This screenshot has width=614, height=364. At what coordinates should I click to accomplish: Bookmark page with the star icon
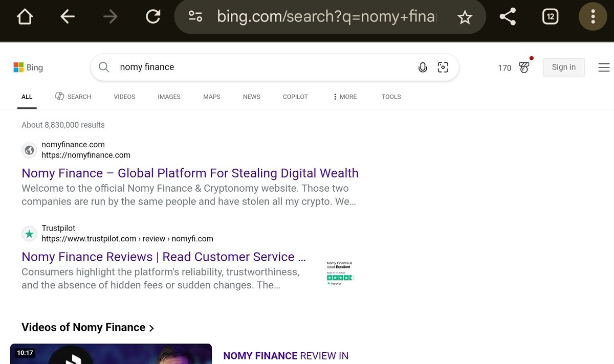(x=465, y=18)
